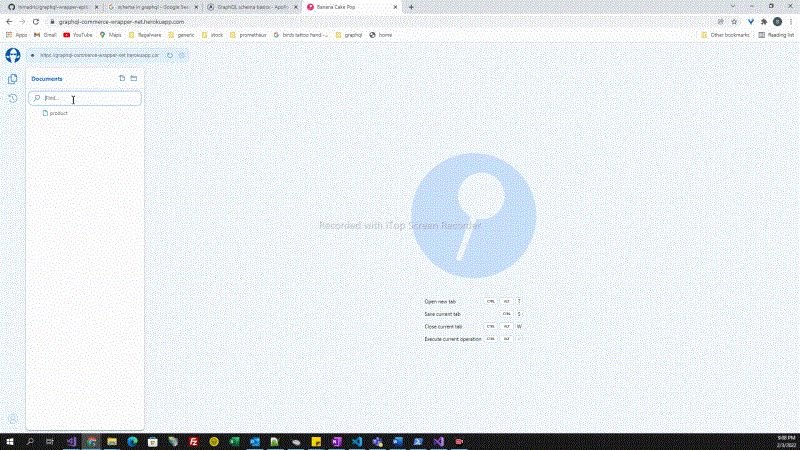This screenshot has height=450, width=800.
Task: Click the new document icon in the Documents header
Action: click(122, 78)
